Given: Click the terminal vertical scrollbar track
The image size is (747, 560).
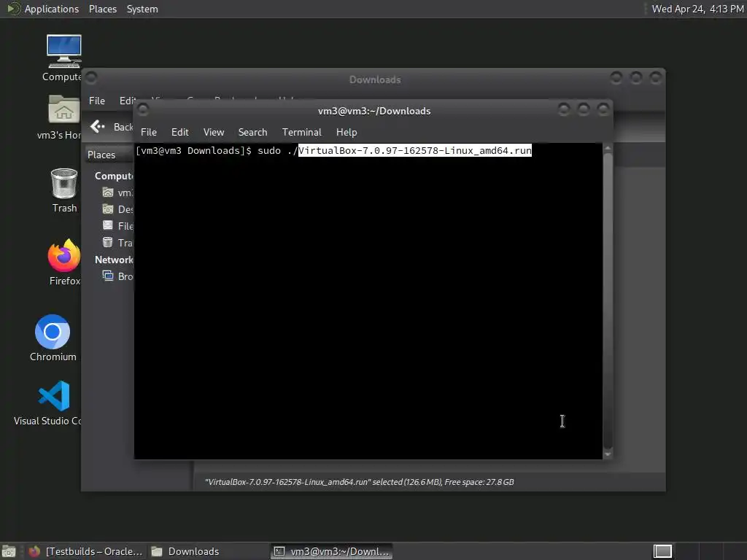Looking at the screenshot, I should pos(608,301).
